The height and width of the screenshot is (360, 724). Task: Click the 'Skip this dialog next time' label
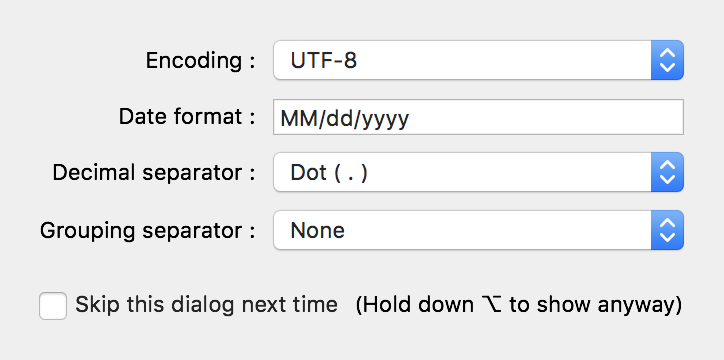tap(206, 305)
